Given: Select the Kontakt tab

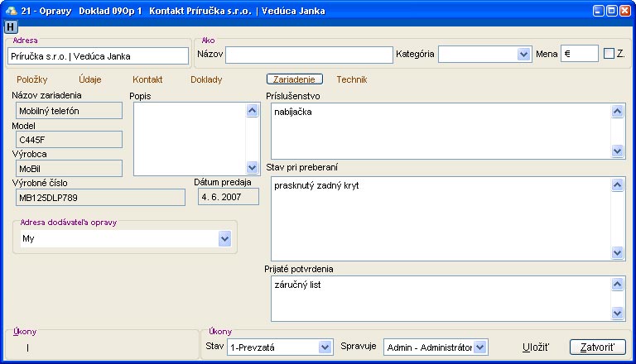Looking at the screenshot, I should tap(147, 80).
